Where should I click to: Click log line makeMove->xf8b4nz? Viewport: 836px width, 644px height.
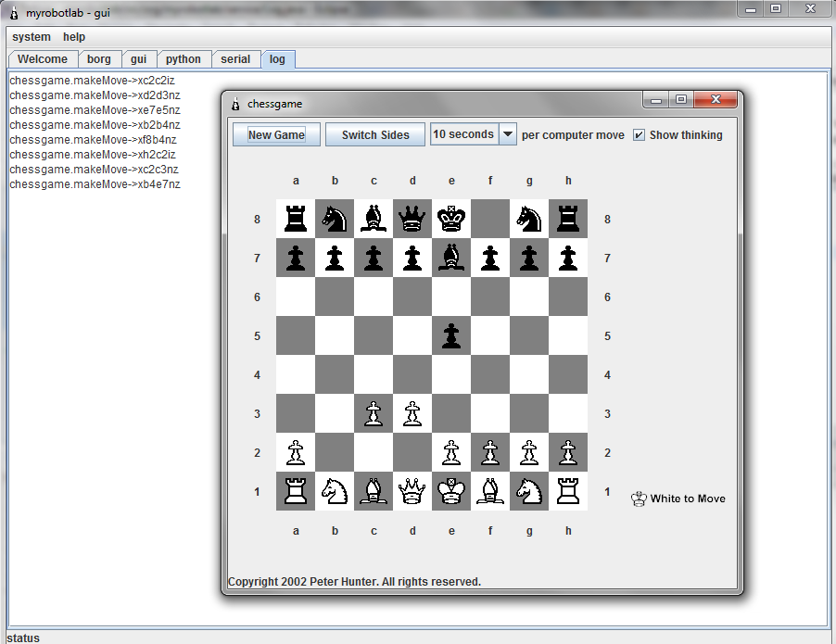click(94, 140)
